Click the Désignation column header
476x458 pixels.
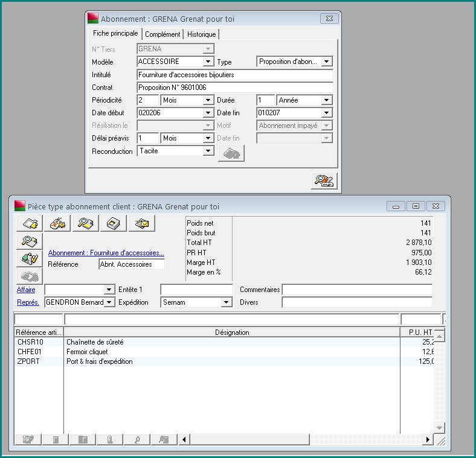232,332
